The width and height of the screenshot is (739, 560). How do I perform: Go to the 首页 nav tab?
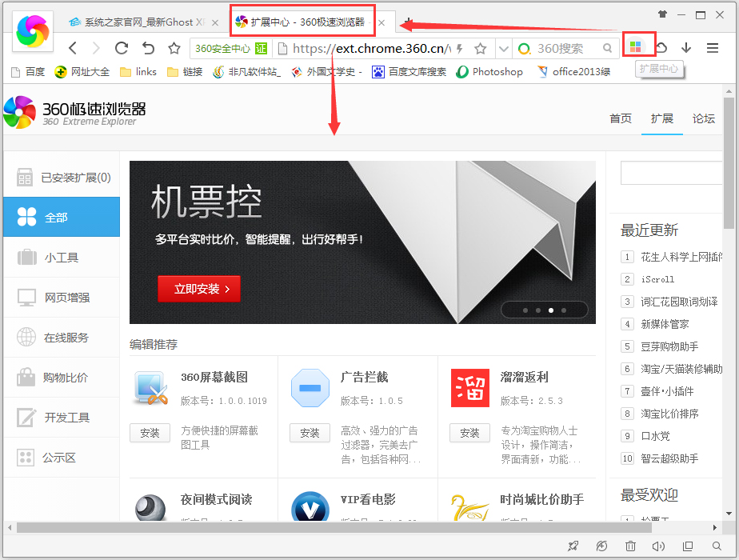coord(621,118)
